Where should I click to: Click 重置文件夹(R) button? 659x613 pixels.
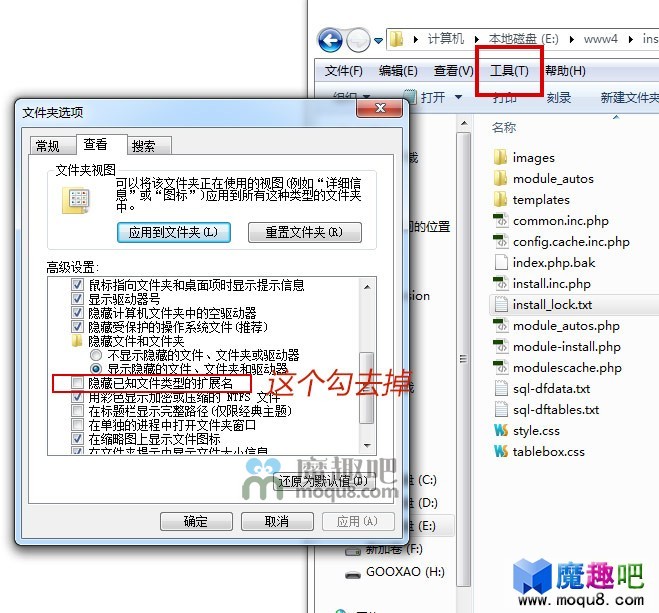click(x=305, y=232)
